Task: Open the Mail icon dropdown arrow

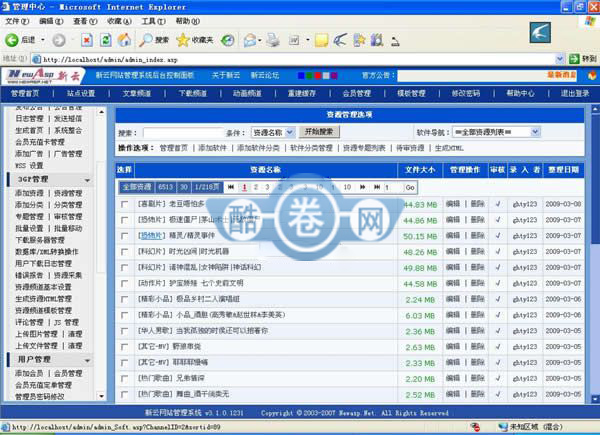Action: point(260,40)
